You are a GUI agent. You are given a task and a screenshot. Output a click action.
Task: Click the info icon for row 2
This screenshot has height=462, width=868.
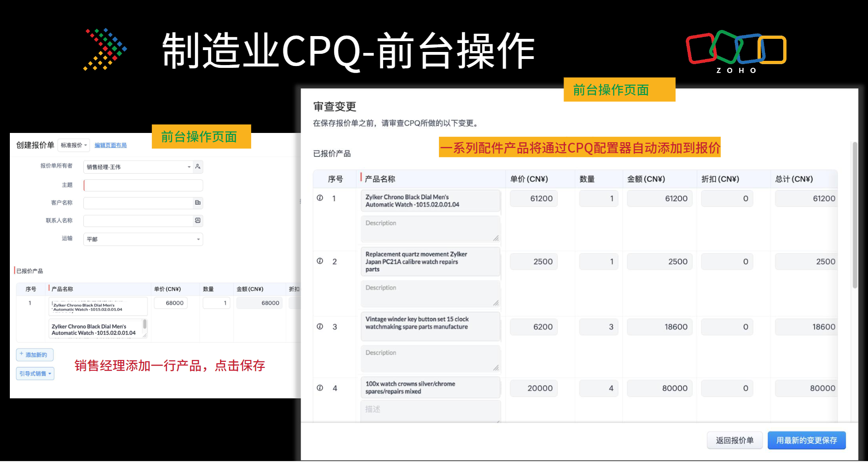pyautogui.click(x=320, y=261)
